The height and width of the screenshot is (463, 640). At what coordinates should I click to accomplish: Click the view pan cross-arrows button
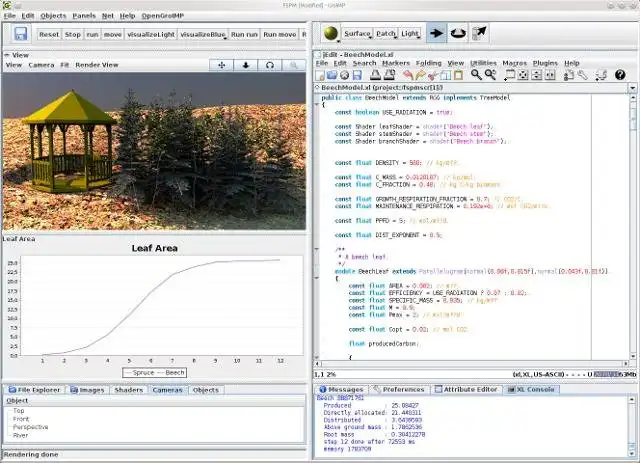[x=222, y=65]
